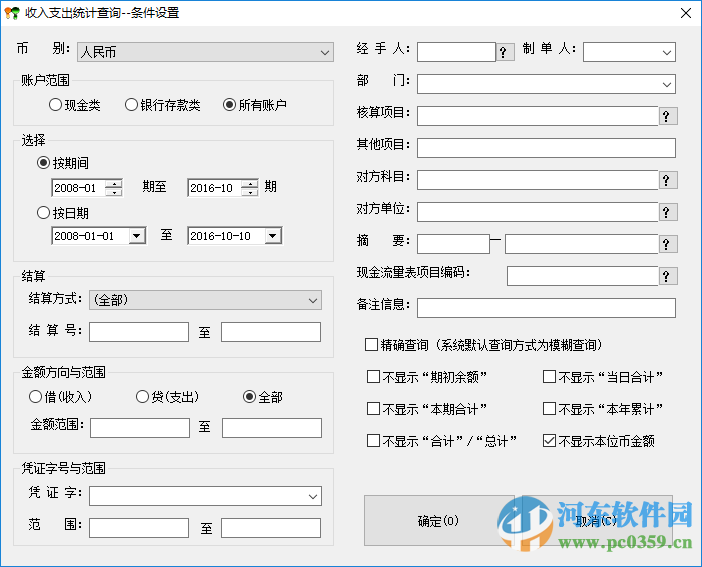Click the app icon in the title bar
Screen dimensions: 702x567
pos(12,13)
